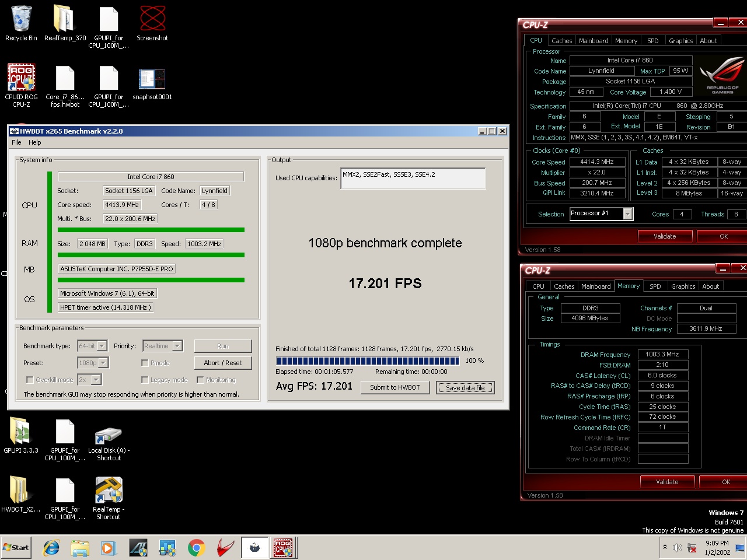Open the Priority Realtime dropdown
This screenshot has width=747, height=560.
[x=163, y=346]
